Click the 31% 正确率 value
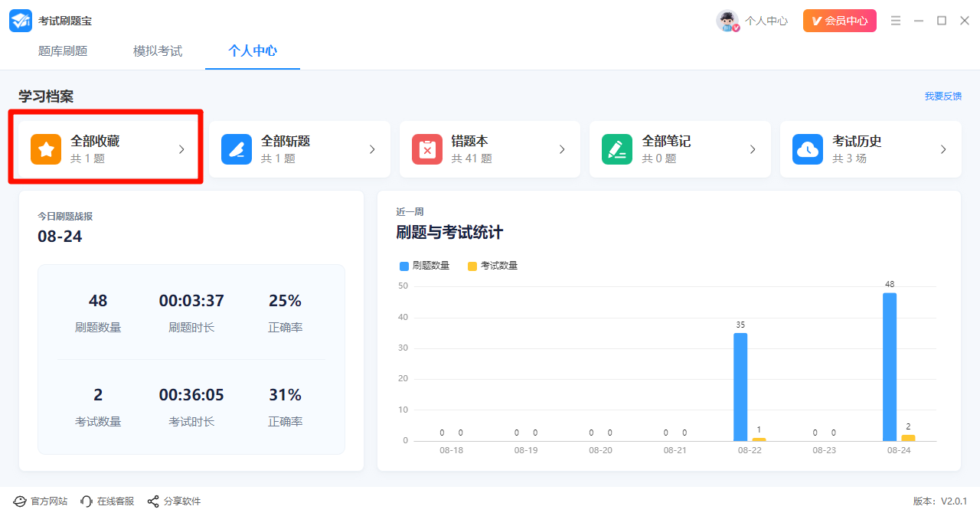Viewport: 980px width, 516px height. pyautogui.click(x=285, y=395)
